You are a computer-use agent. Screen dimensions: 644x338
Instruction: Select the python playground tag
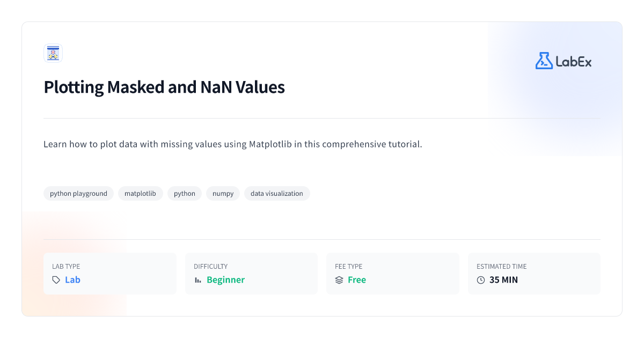coord(78,194)
